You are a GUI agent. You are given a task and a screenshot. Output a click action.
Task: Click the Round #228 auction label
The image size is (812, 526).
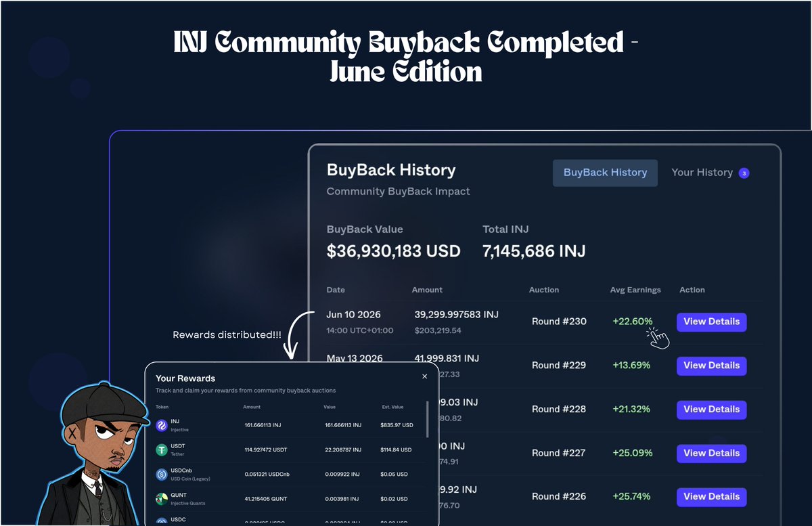click(559, 410)
